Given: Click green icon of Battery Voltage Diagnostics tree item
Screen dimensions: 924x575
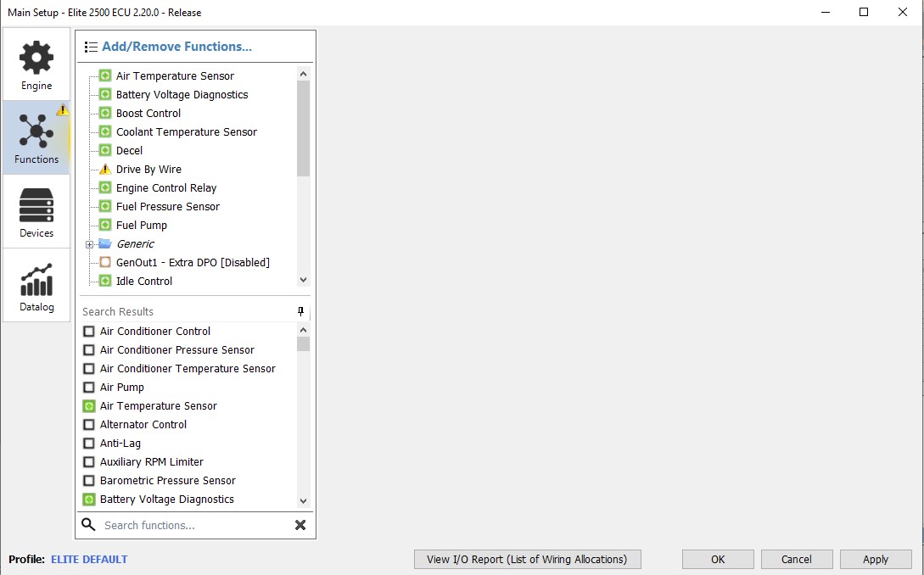Looking at the screenshot, I should (105, 94).
